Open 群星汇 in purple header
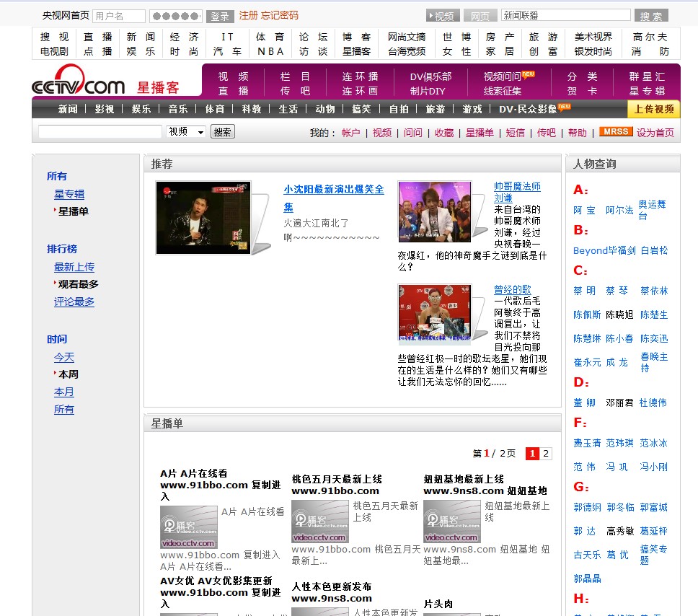The width and height of the screenshot is (698, 616). point(647,76)
